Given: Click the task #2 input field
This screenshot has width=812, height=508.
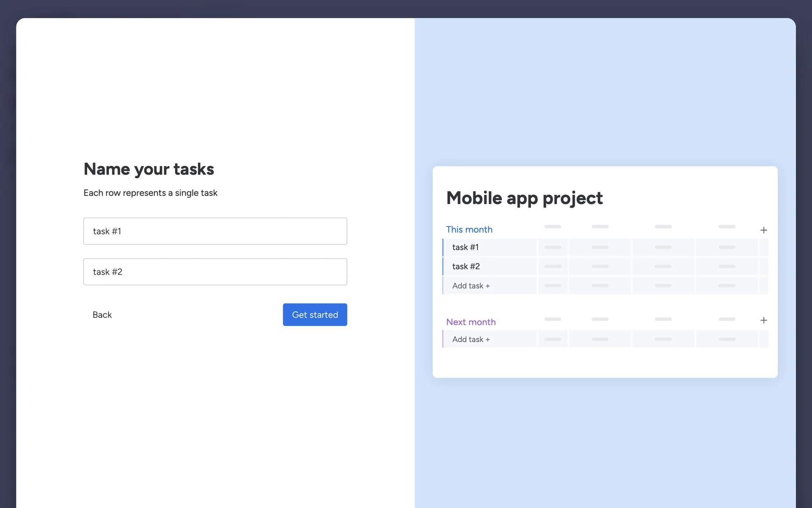Looking at the screenshot, I should (215, 272).
